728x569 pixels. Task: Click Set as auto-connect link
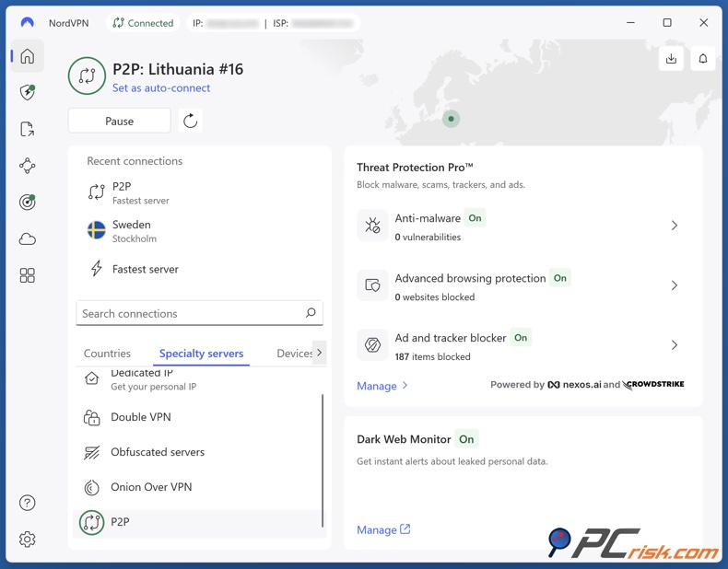pos(161,88)
